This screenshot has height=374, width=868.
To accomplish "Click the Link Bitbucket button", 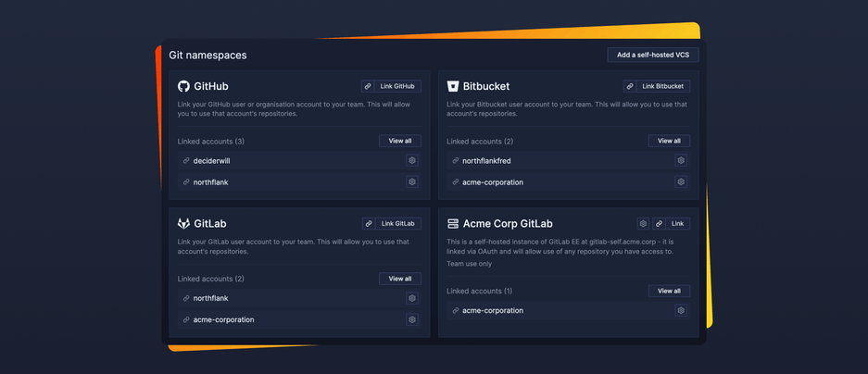I will (x=663, y=86).
